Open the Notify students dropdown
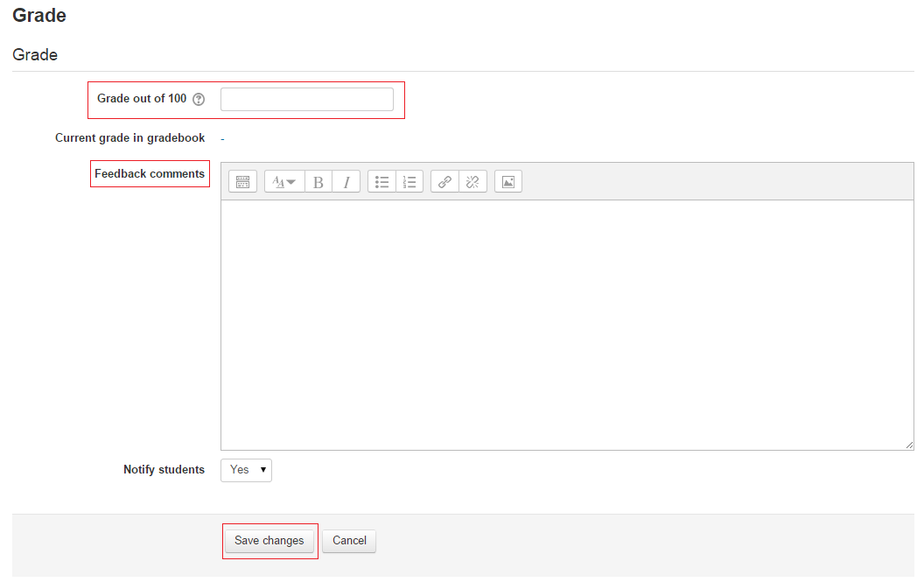Screen dimensions: 924x582 [x=246, y=470]
